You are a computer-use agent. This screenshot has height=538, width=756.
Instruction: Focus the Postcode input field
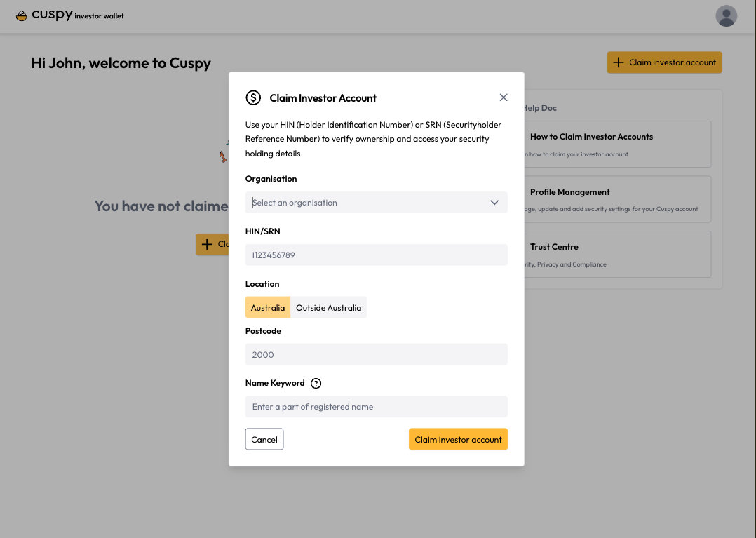pos(376,354)
